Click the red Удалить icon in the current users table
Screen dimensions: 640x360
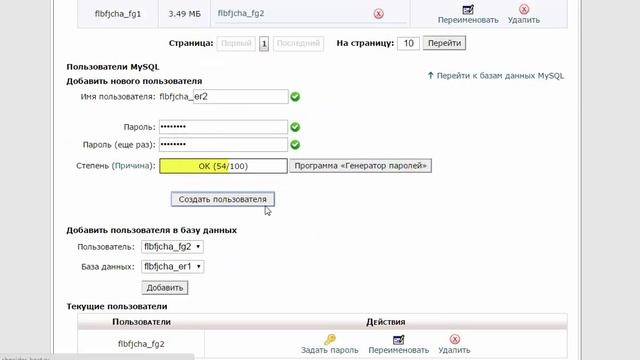[x=455, y=339]
